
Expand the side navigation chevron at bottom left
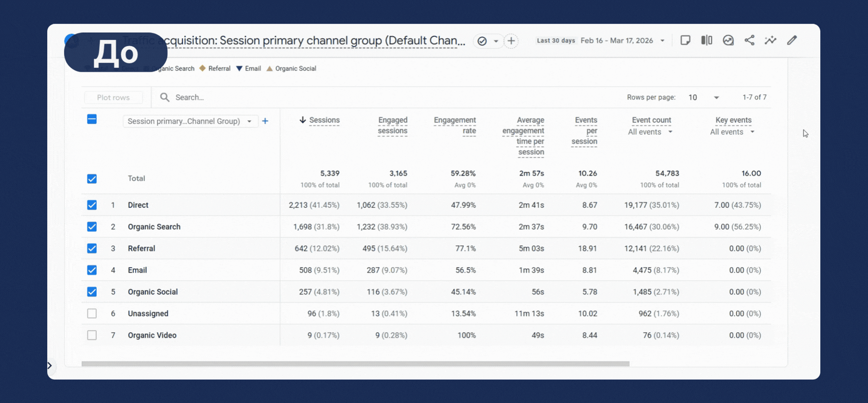tap(50, 366)
